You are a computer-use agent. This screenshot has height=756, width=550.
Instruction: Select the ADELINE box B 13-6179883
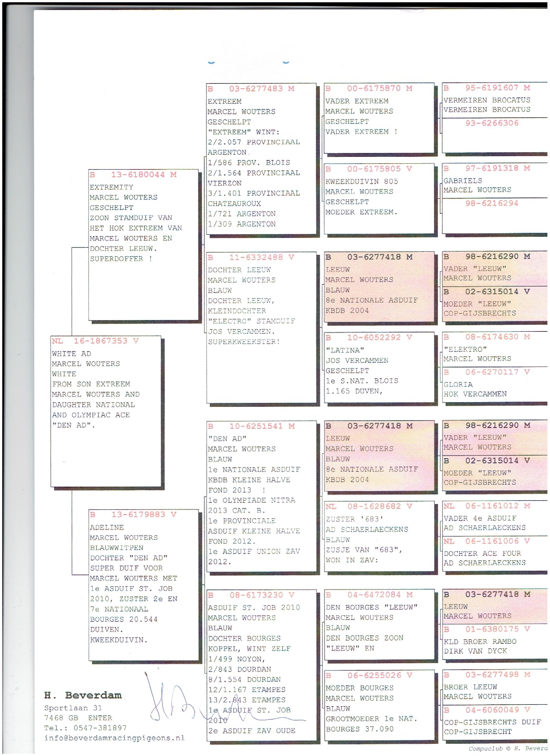point(143,584)
